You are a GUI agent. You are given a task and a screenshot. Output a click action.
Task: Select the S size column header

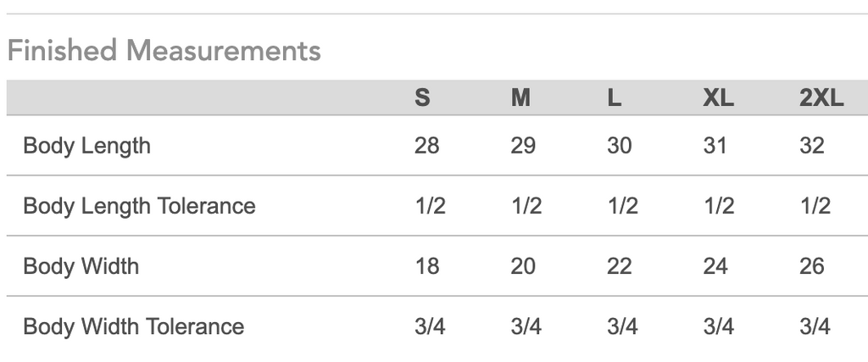click(x=422, y=98)
